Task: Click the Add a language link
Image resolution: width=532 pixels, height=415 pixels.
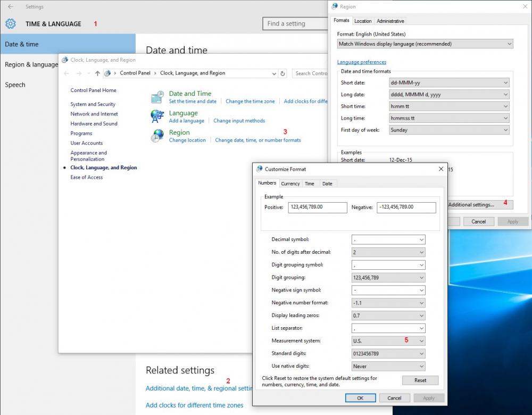Action: pyautogui.click(x=187, y=121)
